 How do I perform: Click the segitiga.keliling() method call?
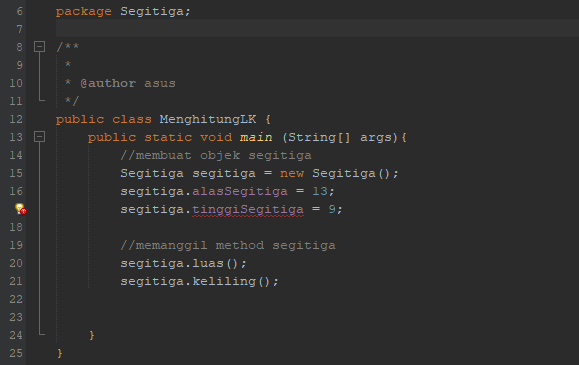click(x=199, y=282)
